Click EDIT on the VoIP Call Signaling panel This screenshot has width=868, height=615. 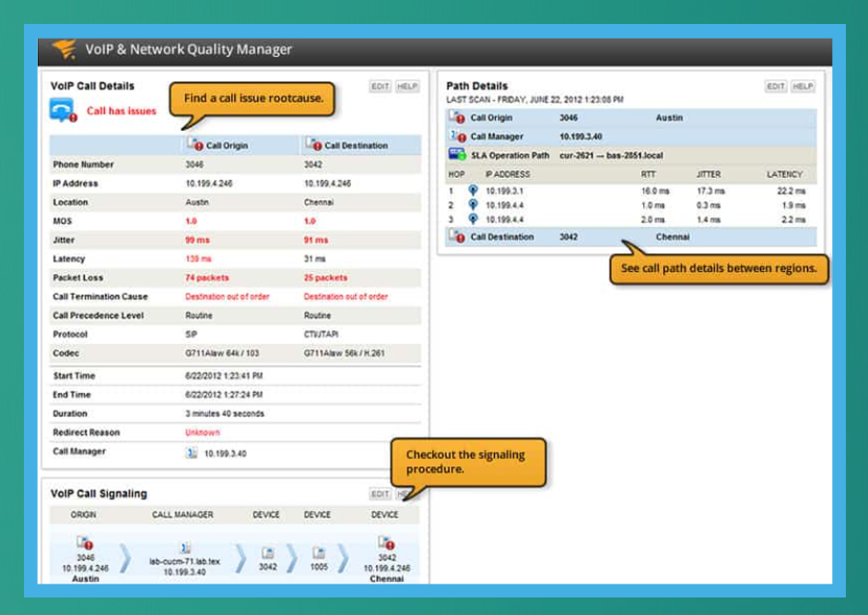[x=380, y=492]
